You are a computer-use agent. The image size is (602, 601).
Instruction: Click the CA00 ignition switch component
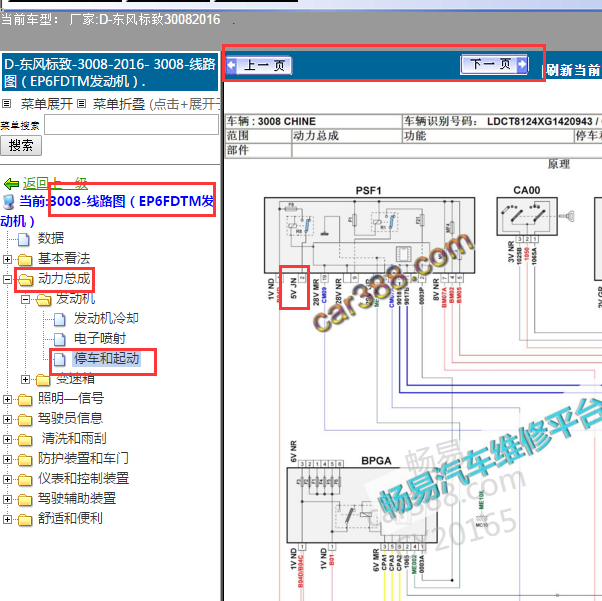[527, 216]
